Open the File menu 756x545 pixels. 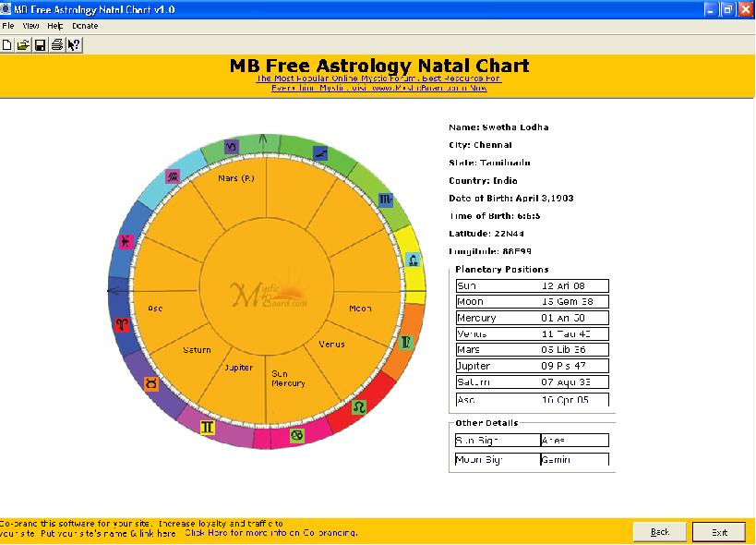pyautogui.click(x=8, y=26)
